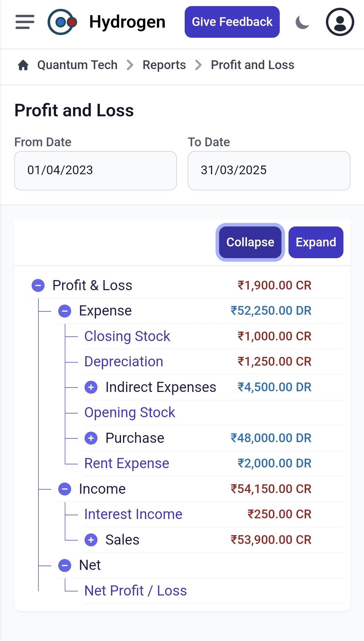Viewport: 364px width, 641px height.
Task: Toggle dark mode with the moon icon
Action: tap(302, 22)
